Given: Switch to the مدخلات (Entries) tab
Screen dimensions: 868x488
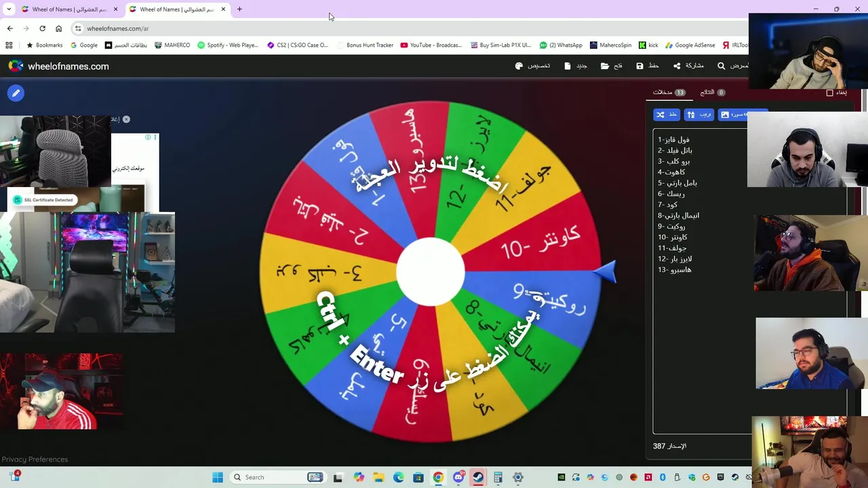Looking at the screenshot, I should (669, 92).
